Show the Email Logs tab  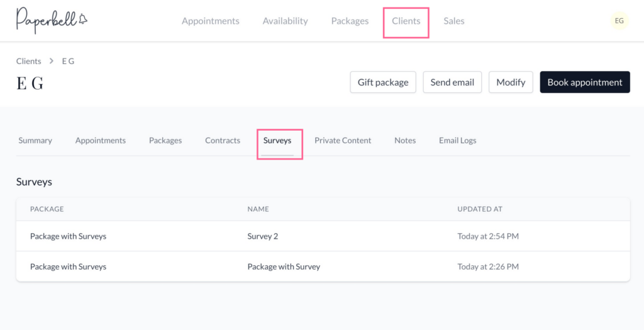click(x=457, y=140)
